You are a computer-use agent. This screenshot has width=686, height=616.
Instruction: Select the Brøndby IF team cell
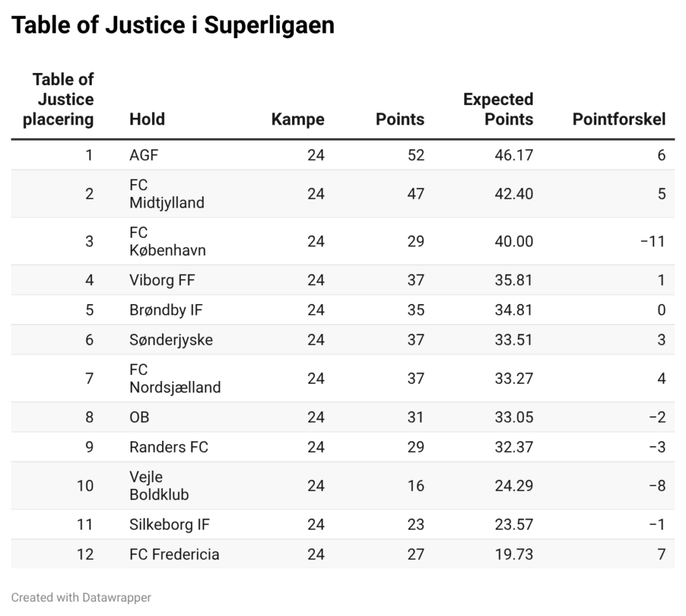[165, 310]
